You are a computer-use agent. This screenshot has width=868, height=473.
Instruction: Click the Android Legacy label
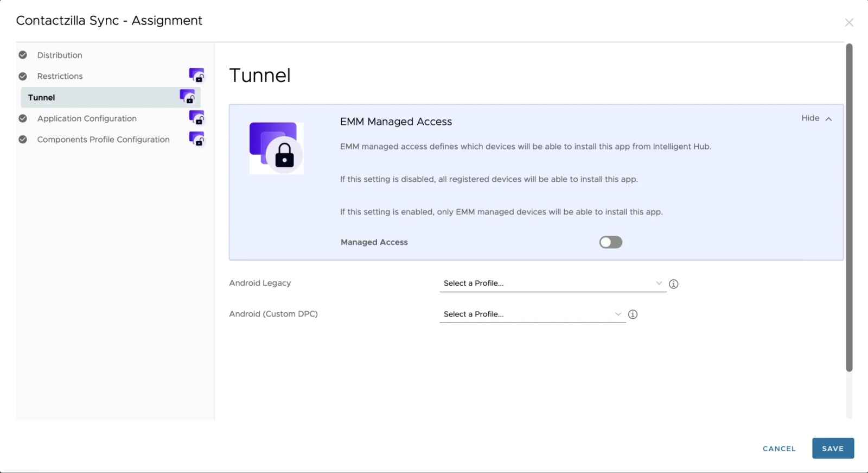click(x=260, y=283)
